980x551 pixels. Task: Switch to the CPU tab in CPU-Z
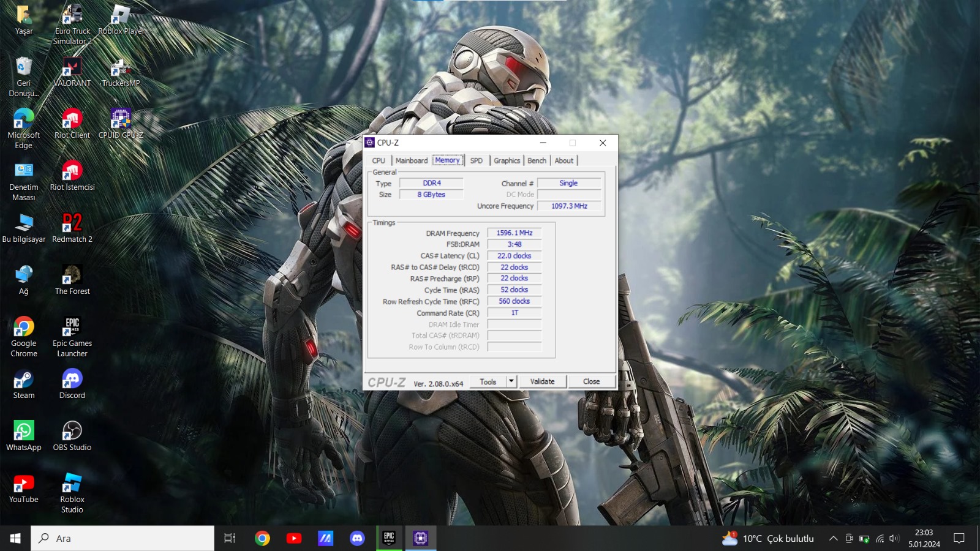pos(379,160)
